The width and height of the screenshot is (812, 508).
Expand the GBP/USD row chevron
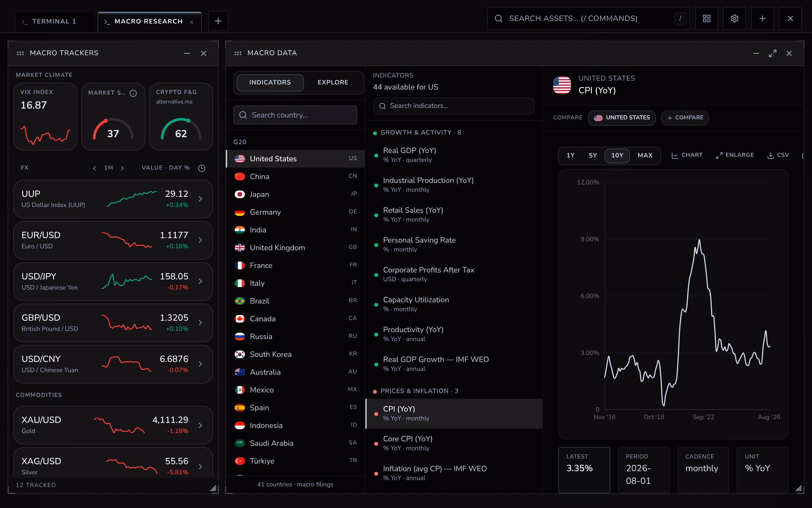(200, 323)
